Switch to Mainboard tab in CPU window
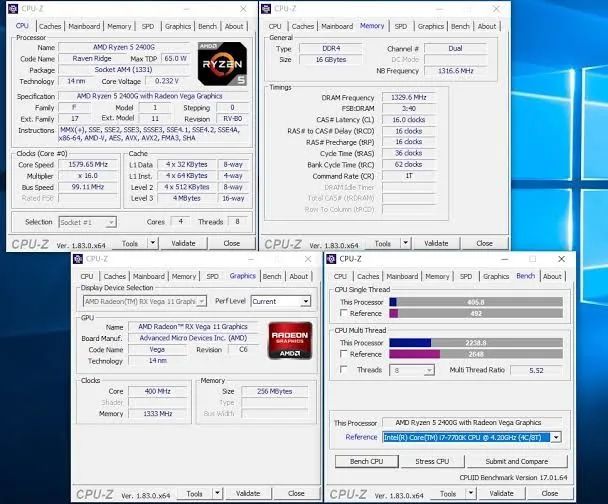Viewport: 608px width, 504px height. 84,26
